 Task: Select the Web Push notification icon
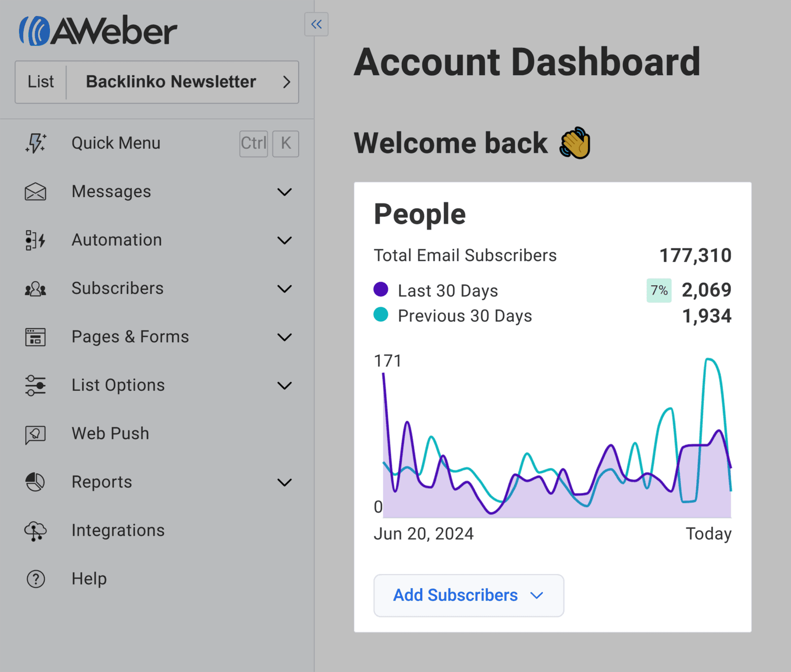(x=35, y=434)
